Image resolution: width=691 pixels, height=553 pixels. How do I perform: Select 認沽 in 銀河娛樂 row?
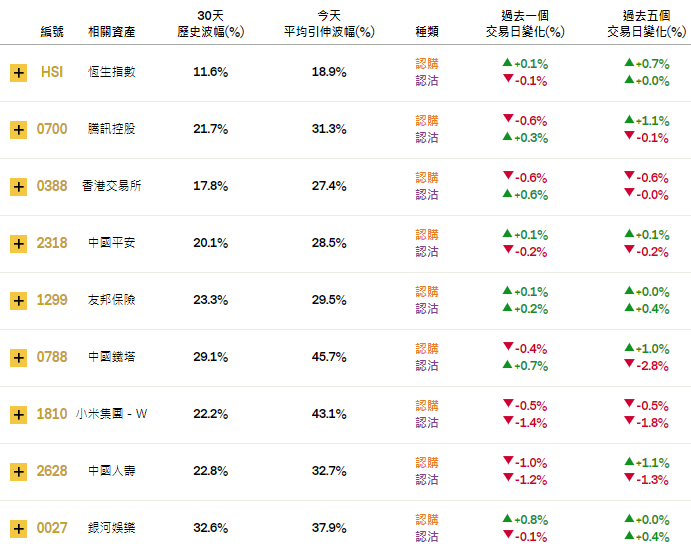click(x=427, y=537)
